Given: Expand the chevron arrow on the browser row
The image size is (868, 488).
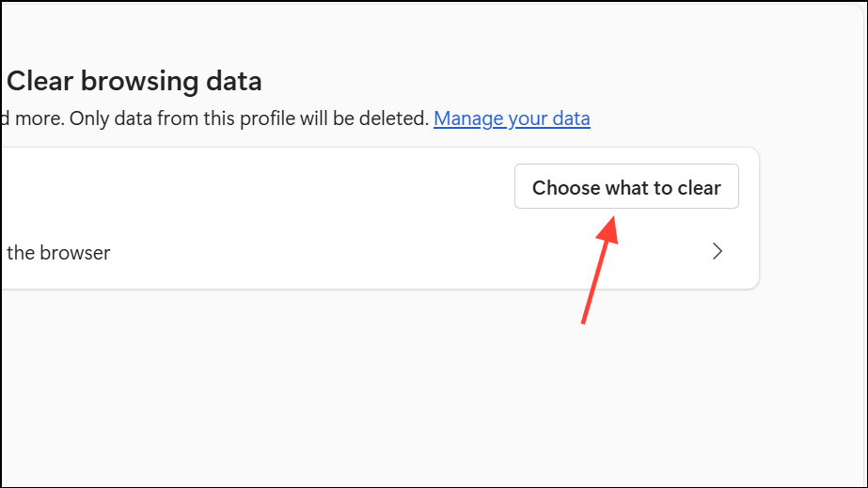Looking at the screenshot, I should [x=718, y=251].
